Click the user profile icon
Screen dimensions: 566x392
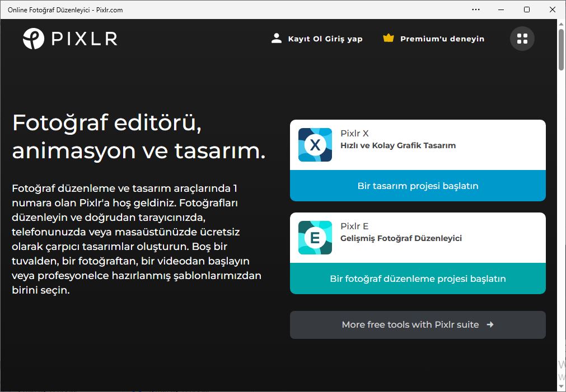point(277,39)
